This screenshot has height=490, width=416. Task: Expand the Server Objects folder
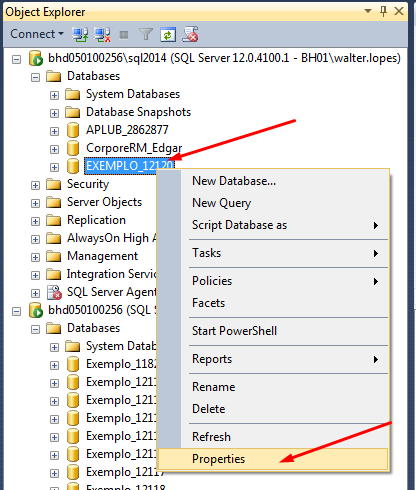tap(35, 204)
